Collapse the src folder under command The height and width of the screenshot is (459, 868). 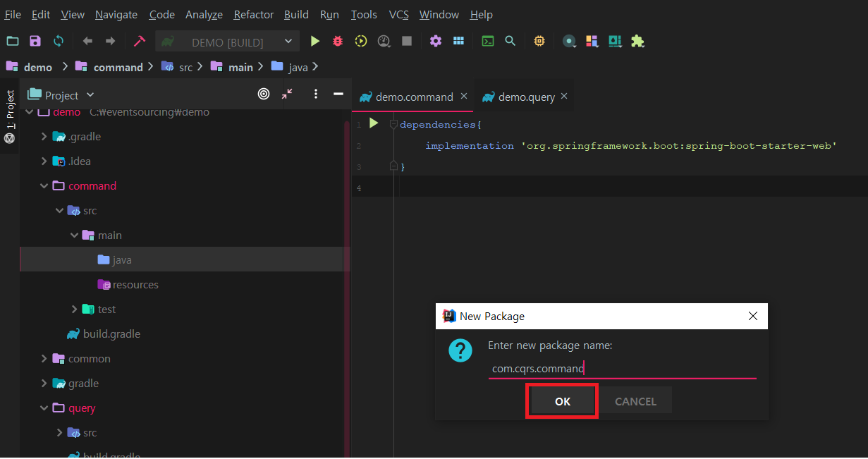coord(59,211)
